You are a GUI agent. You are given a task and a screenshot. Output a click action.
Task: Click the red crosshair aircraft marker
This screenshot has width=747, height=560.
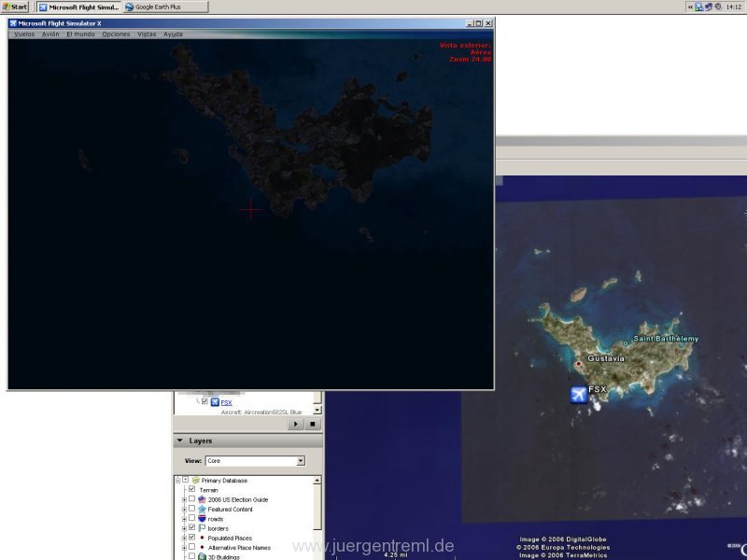tap(250, 210)
